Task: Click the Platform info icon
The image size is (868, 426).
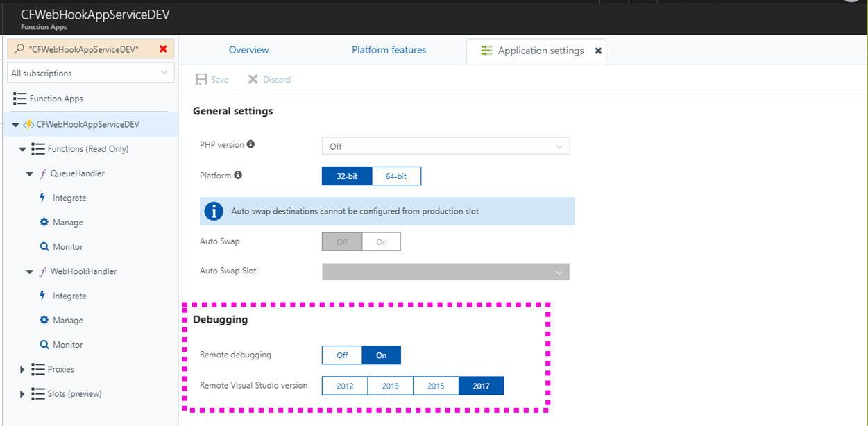Action: tap(238, 175)
